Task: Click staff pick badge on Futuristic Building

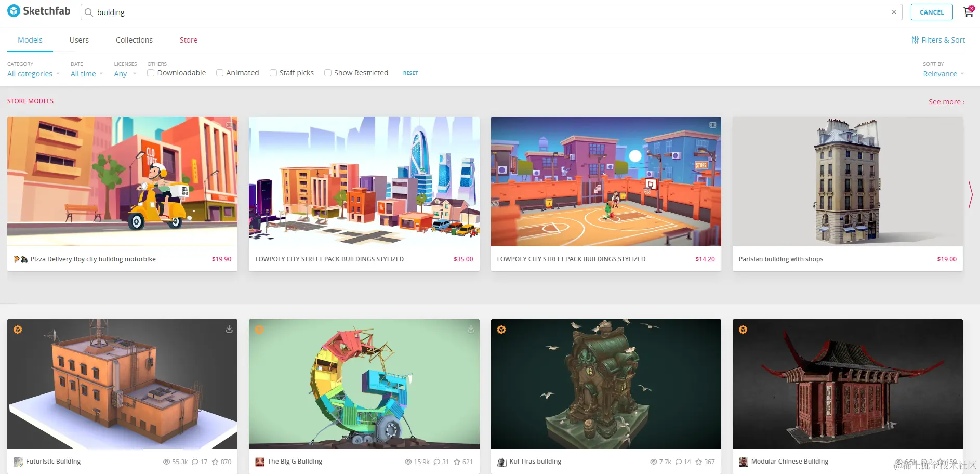Action: (18, 330)
